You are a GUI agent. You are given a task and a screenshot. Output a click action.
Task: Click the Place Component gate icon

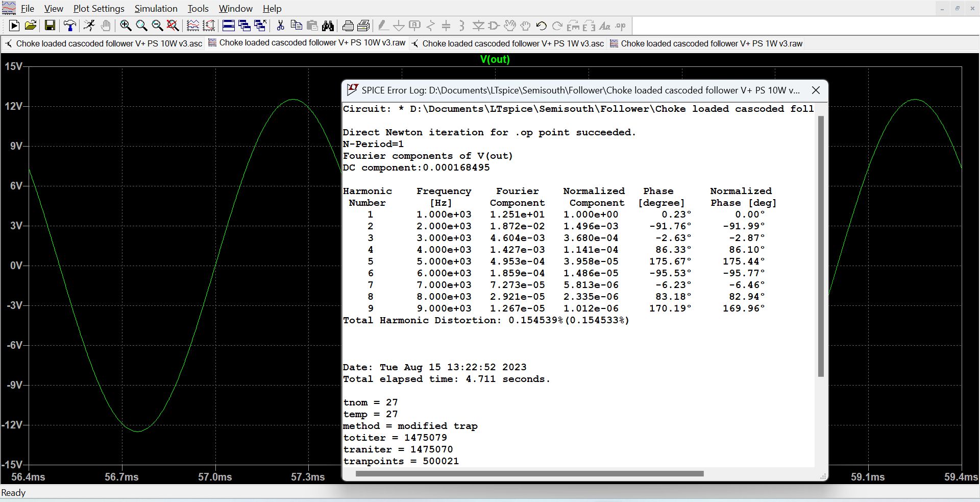click(494, 26)
